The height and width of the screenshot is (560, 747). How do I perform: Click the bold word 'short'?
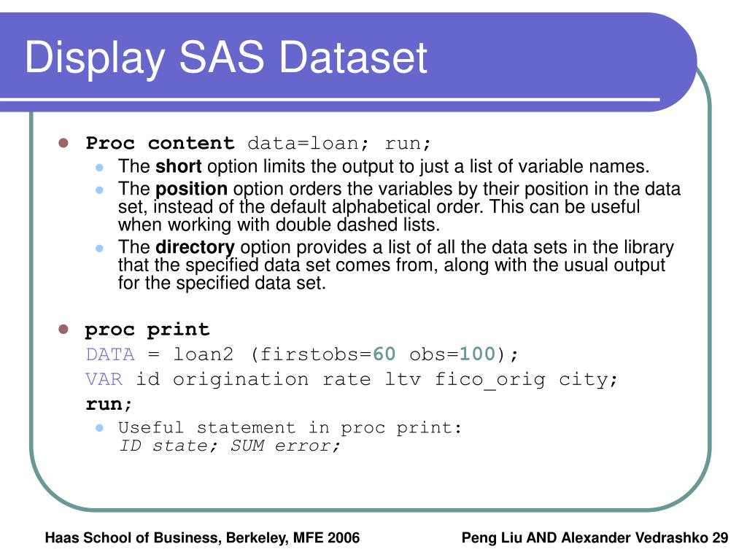click(x=178, y=166)
